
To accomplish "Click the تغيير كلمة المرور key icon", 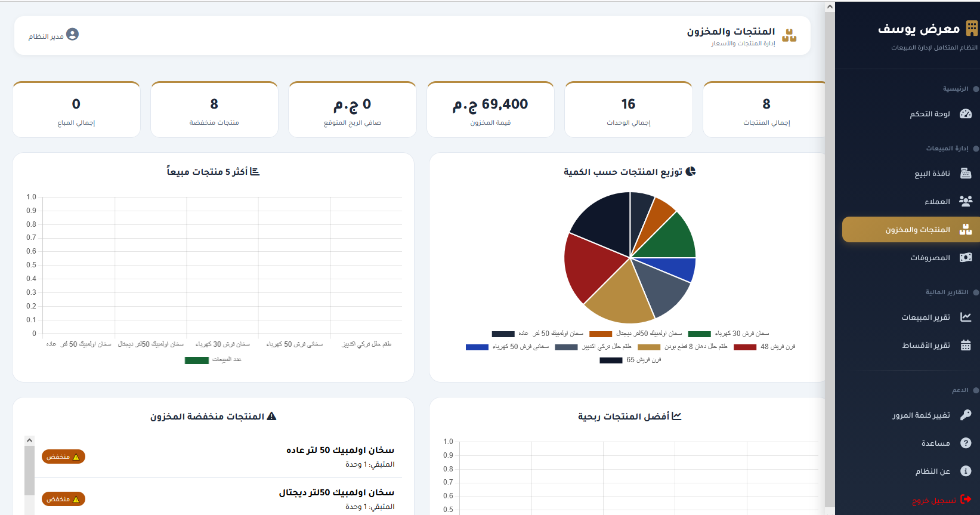I will pos(966,415).
